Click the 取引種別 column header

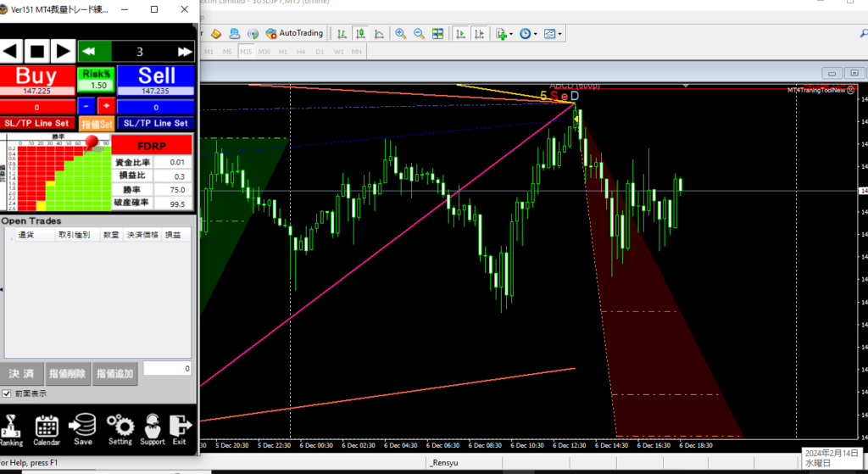pyautogui.click(x=78, y=235)
